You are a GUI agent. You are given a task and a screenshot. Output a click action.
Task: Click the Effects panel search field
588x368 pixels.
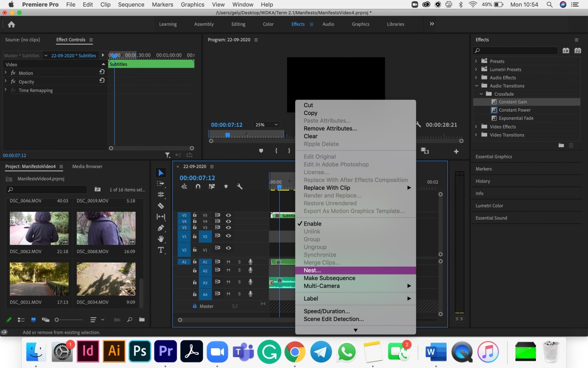click(515, 50)
